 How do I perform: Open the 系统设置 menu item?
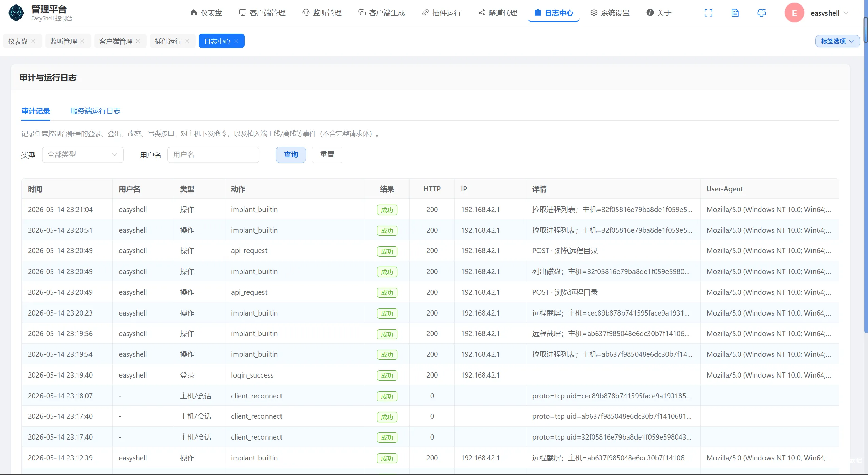[x=610, y=13]
